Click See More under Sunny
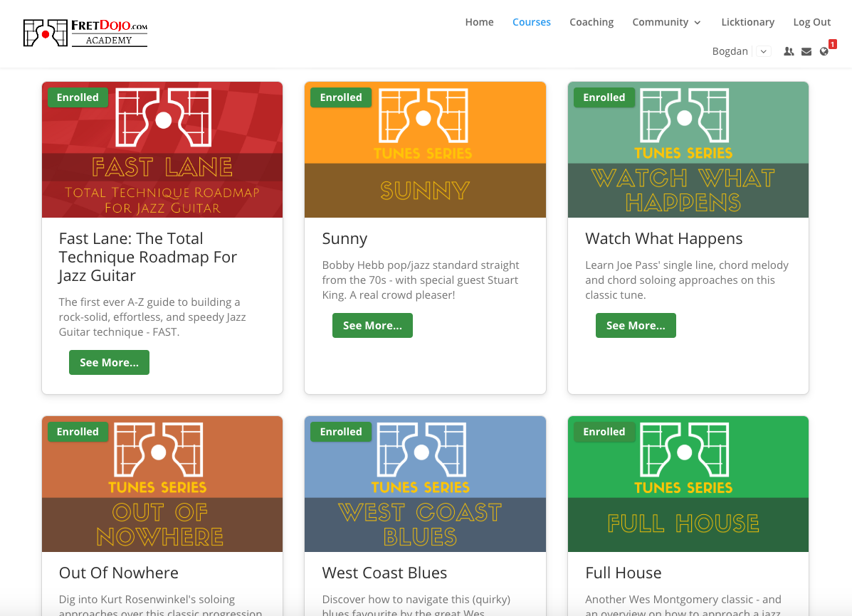This screenshot has width=852, height=616. 373,325
